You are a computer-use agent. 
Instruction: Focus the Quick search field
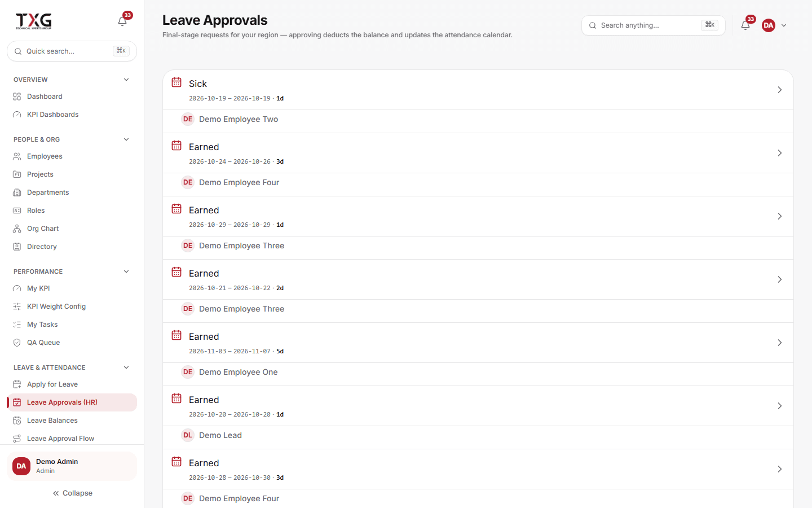click(72, 51)
